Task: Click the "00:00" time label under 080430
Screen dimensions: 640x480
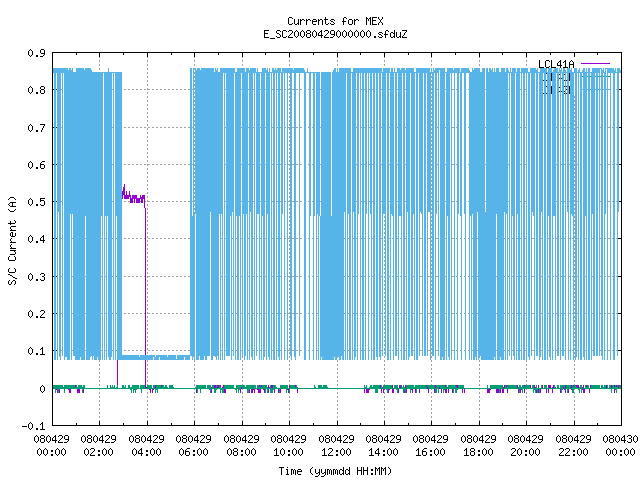Action: pos(620,452)
